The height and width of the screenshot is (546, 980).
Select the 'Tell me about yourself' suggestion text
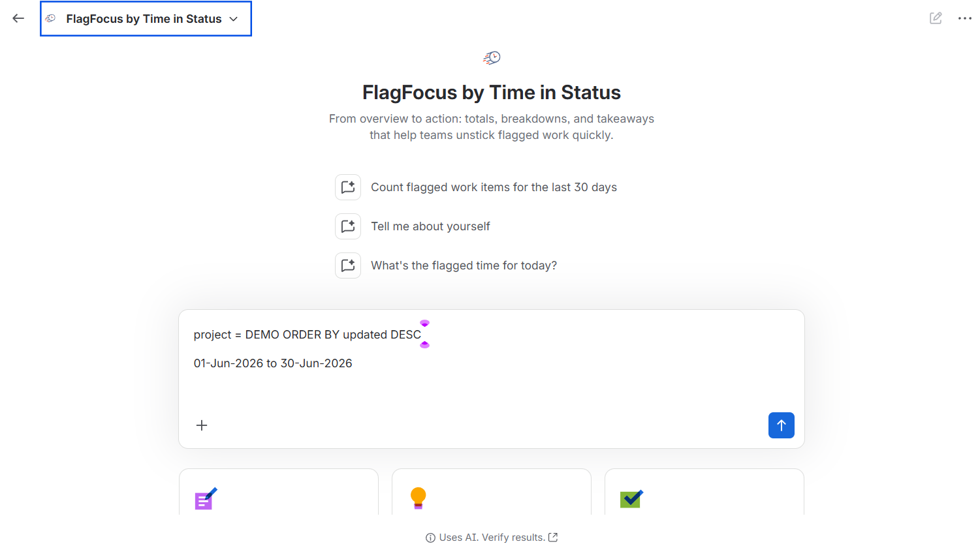430,226
